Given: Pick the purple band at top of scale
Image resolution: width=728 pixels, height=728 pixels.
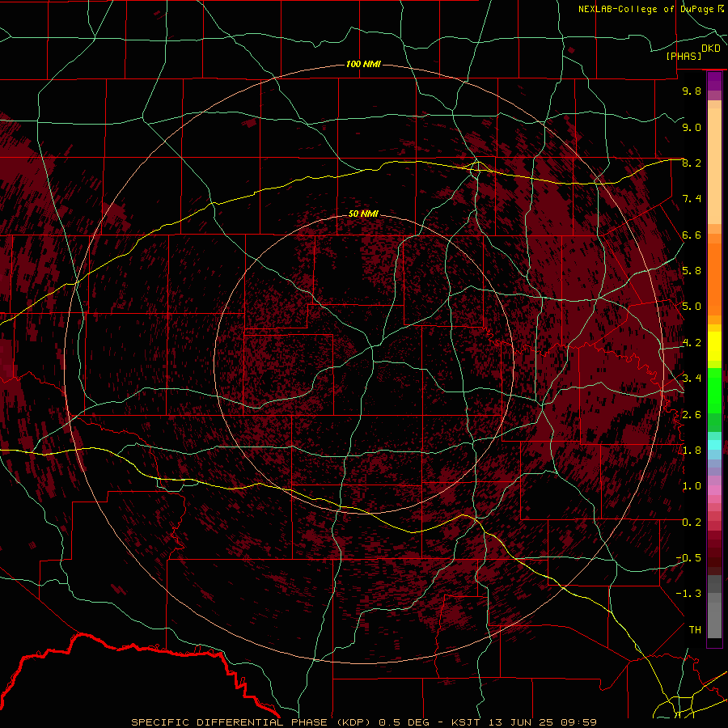Looking at the screenshot, I should tap(714, 81).
